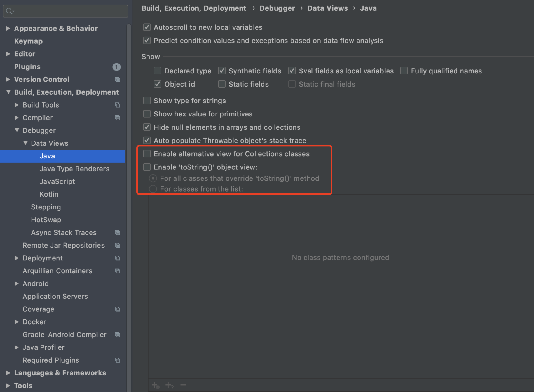
Task: Enable the 'toString()' object view checkbox
Action: 147,167
